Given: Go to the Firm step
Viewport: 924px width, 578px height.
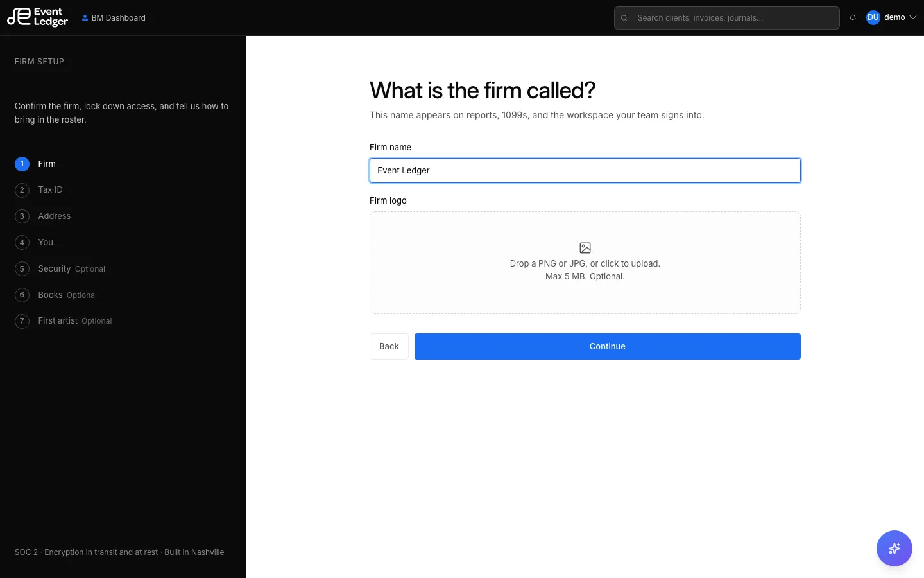Looking at the screenshot, I should coord(47,164).
